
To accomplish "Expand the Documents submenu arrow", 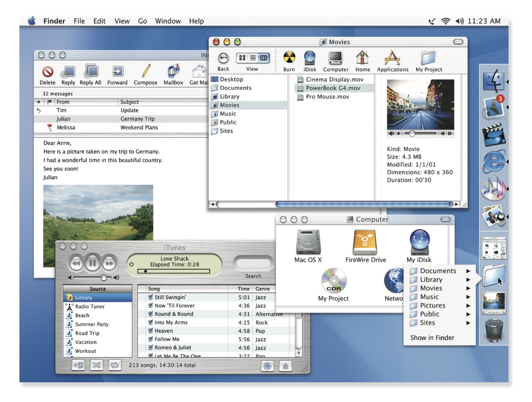I will (x=468, y=271).
